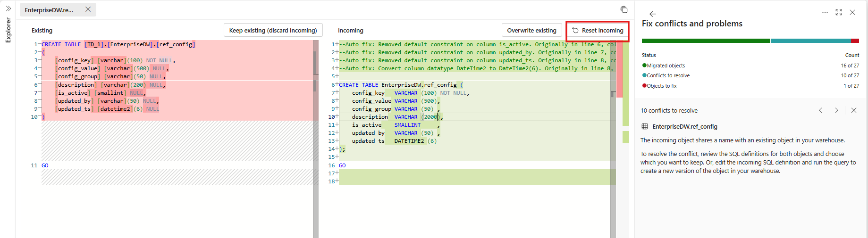Image resolution: width=868 pixels, height=238 pixels.
Task: Click the Count column header
Action: click(852, 55)
